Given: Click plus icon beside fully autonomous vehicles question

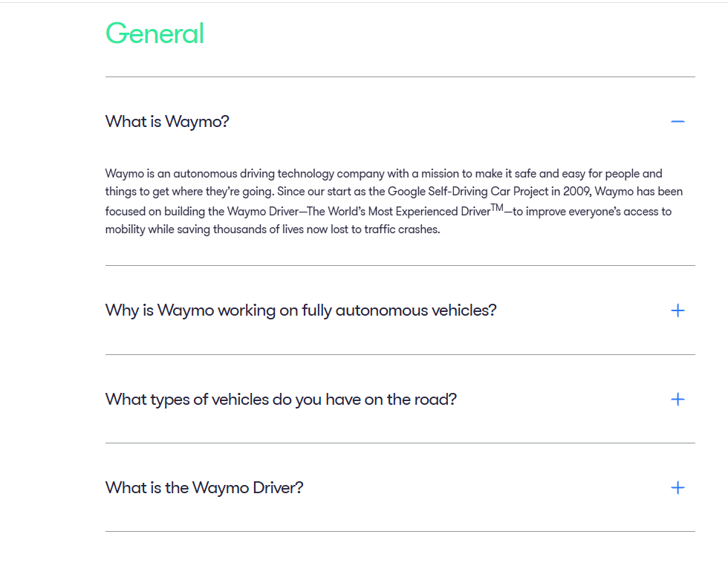Looking at the screenshot, I should (x=677, y=310).
